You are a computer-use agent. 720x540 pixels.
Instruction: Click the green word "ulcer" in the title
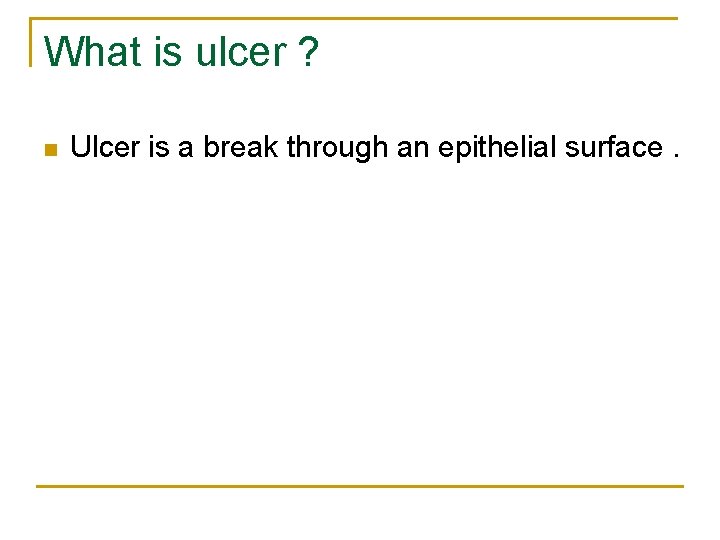coord(241,51)
